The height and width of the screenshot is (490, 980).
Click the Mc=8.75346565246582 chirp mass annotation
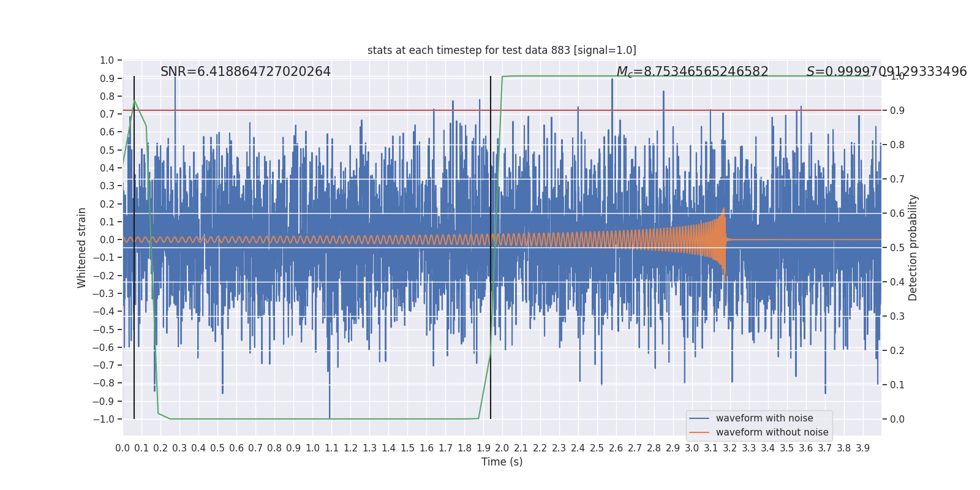pyautogui.click(x=692, y=72)
